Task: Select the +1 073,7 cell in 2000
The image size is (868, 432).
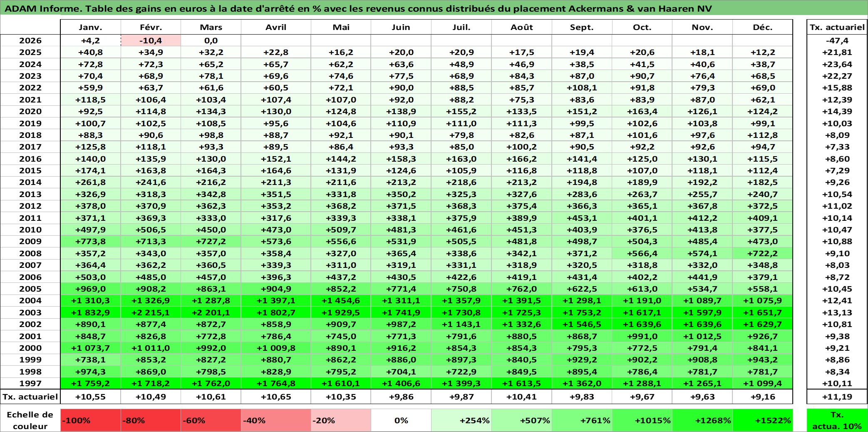Action: coord(91,348)
